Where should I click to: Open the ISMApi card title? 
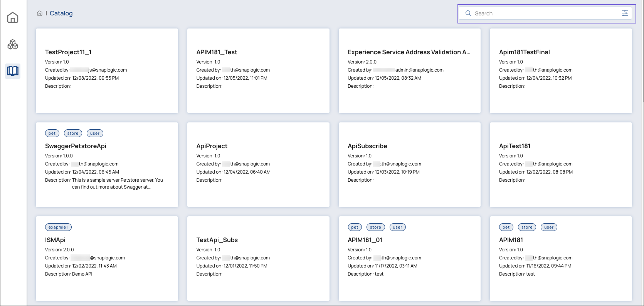click(x=55, y=240)
